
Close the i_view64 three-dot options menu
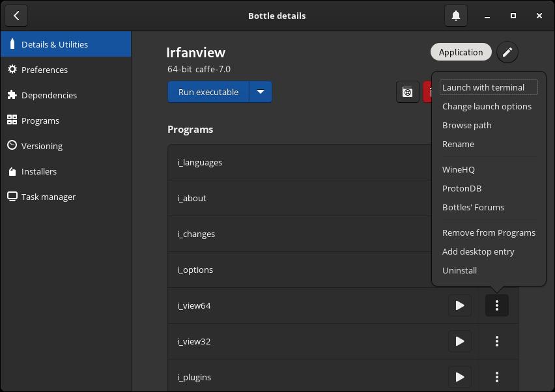[x=497, y=305]
